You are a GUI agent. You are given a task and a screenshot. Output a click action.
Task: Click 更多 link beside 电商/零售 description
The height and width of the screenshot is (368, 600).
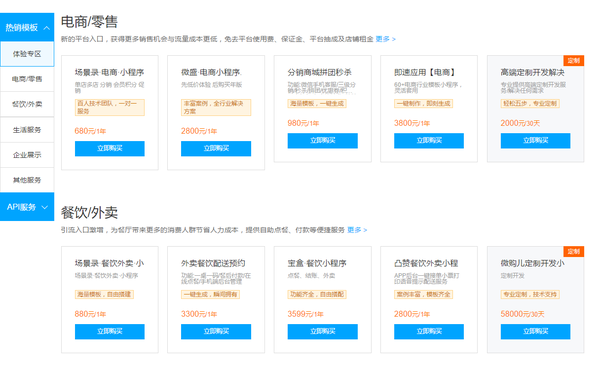click(385, 39)
